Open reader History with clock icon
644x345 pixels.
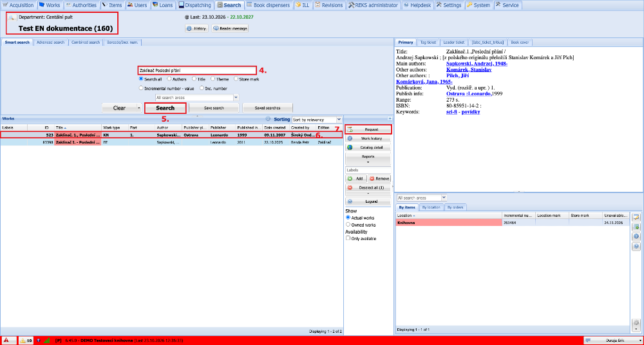[x=196, y=29]
